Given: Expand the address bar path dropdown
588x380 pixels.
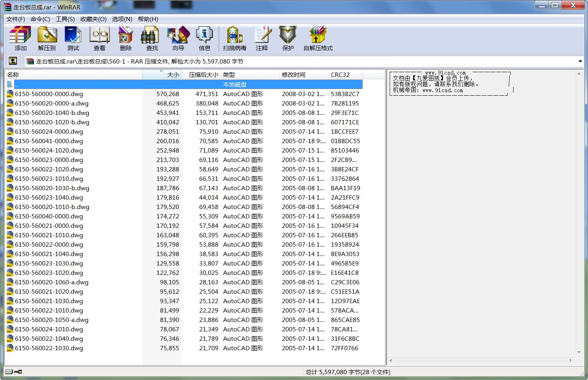Looking at the screenshot, I should point(580,61).
